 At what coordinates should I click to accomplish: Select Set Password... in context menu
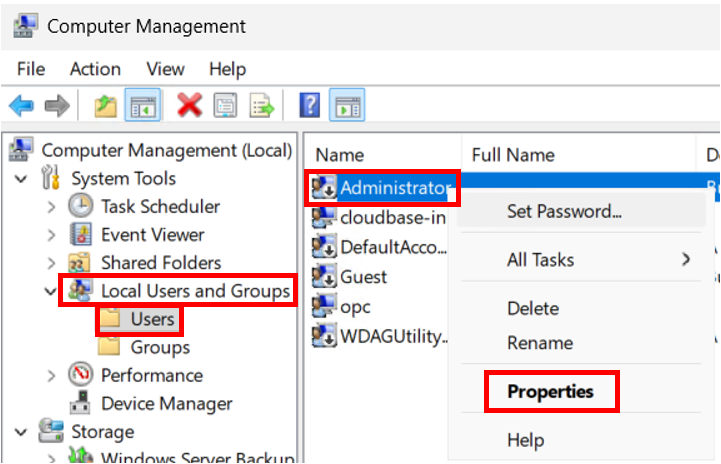tap(564, 211)
